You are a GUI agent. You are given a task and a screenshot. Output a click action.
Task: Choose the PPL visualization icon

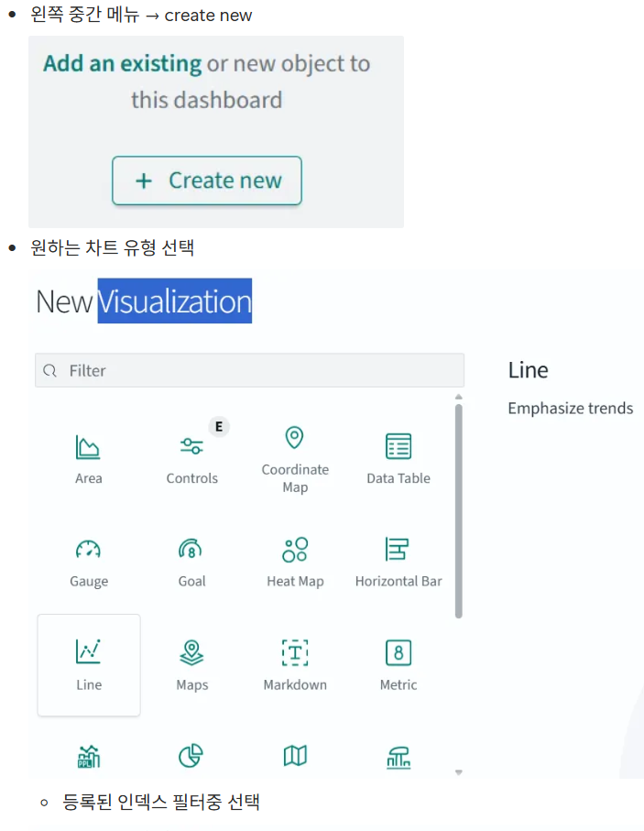pyautogui.click(x=89, y=756)
